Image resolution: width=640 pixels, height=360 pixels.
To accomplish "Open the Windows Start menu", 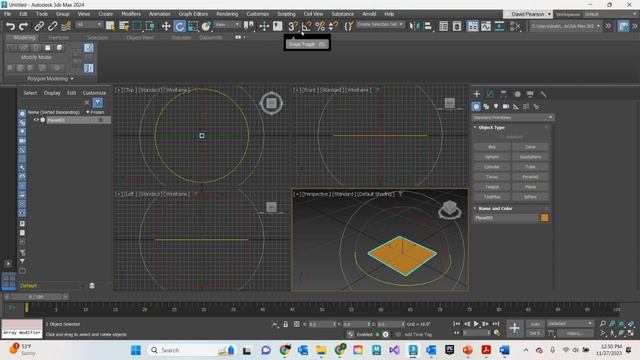I will point(136,350).
